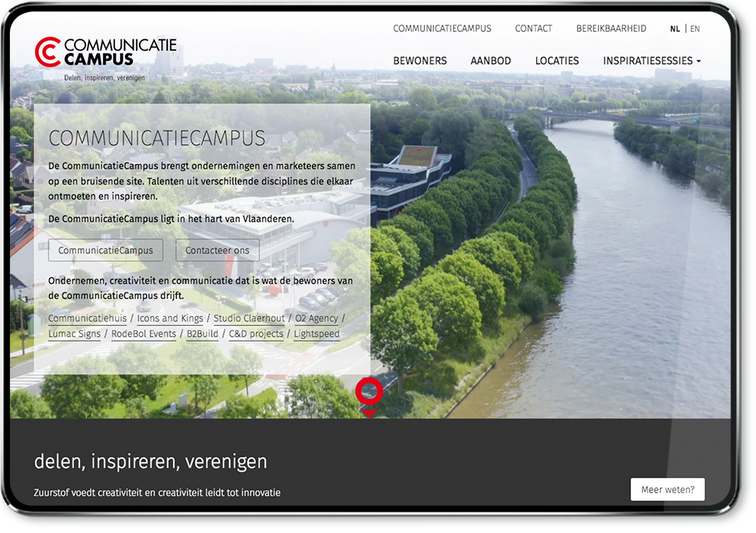Click the 'delen, inspireren, verenigen' heading

150,462
